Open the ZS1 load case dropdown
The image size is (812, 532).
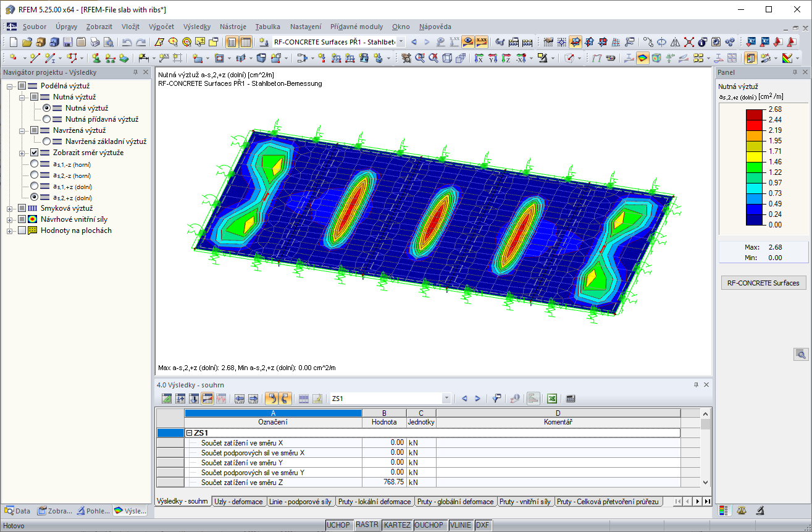(x=446, y=399)
